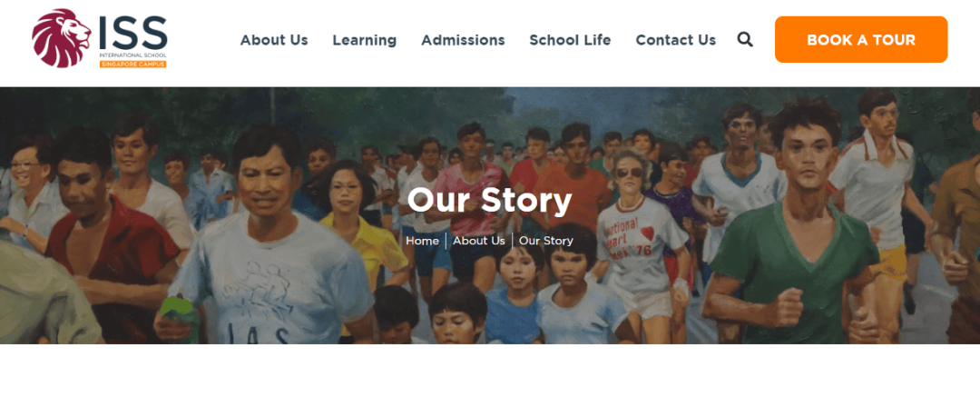Follow the Home breadcrumb link
This screenshot has width=980, height=407.
pos(422,241)
